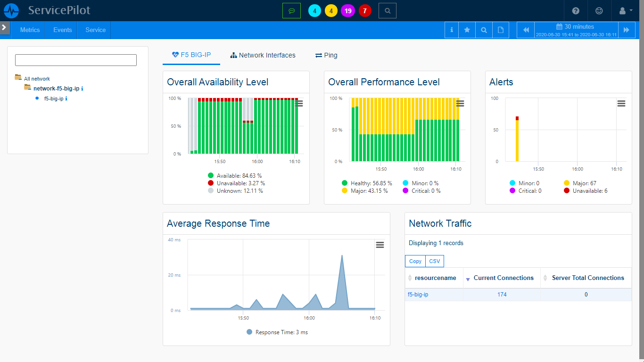Screen dimensions: 644x362
Task: Open Overall Availability Level chart hamburger menu
Action: [299, 104]
